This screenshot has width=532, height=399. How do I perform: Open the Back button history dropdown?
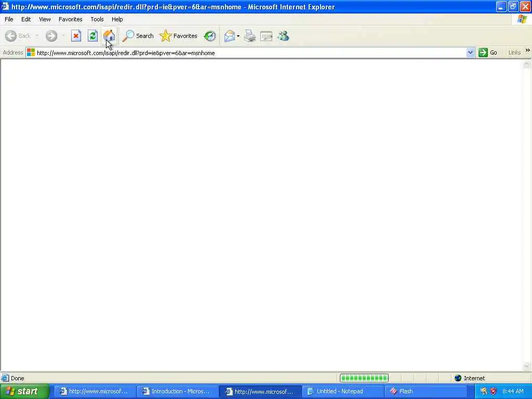pos(37,36)
